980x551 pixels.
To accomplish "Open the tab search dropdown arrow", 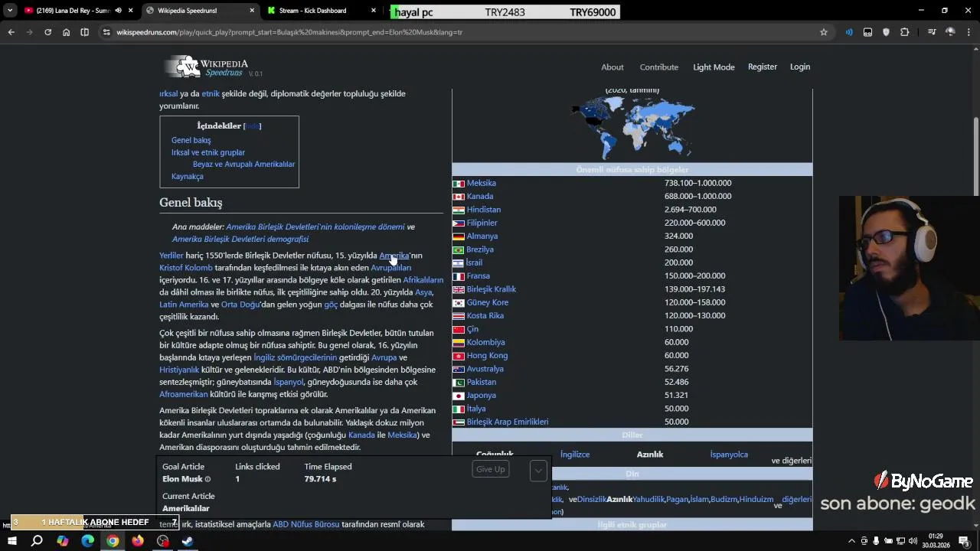I will tap(10, 11).
